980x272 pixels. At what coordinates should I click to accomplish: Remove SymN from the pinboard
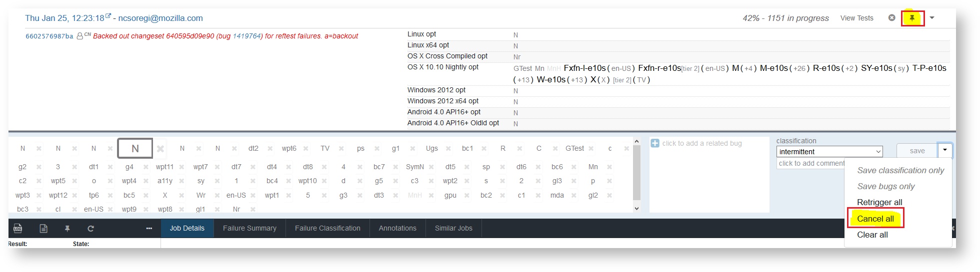point(431,167)
